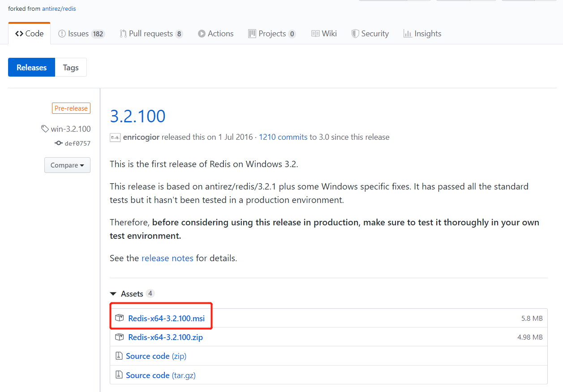The height and width of the screenshot is (392, 563).
Task: Open the Code tab
Action: [x=29, y=34]
